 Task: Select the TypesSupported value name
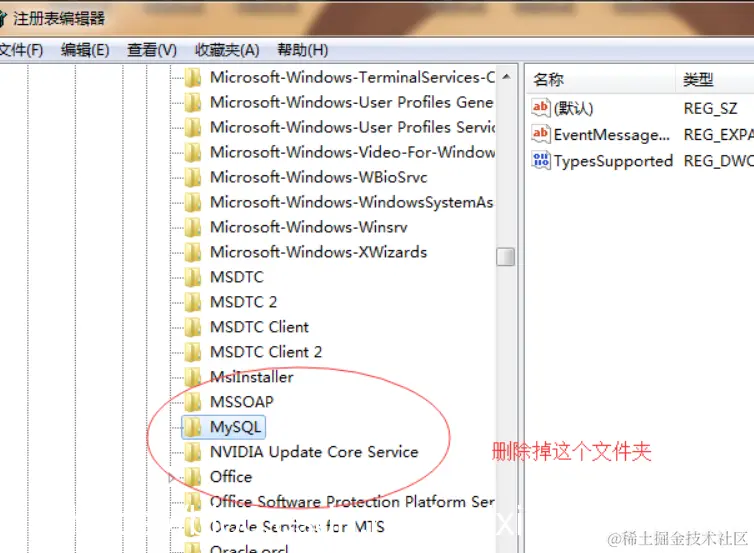pyautogui.click(x=613, y=161)
